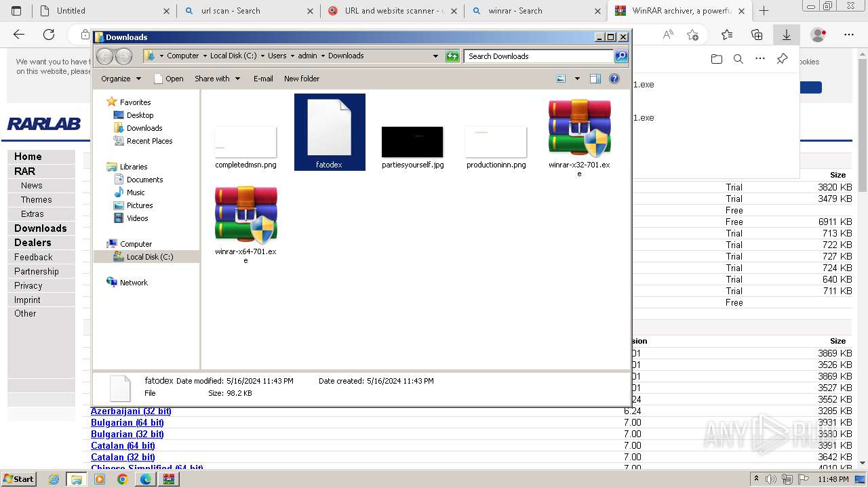Screen dimensions: 868x488
Task: Select Libraries in the navigation pane
Action: pos(134,167)
